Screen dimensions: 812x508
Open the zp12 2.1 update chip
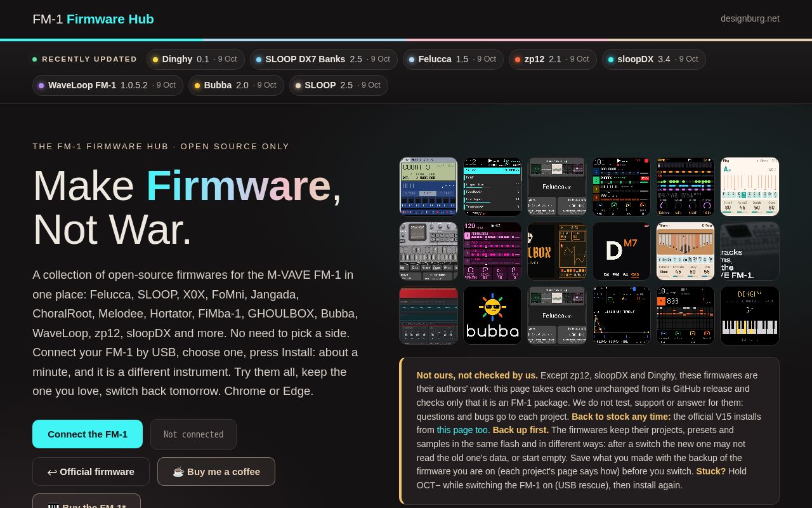(553, 59)
